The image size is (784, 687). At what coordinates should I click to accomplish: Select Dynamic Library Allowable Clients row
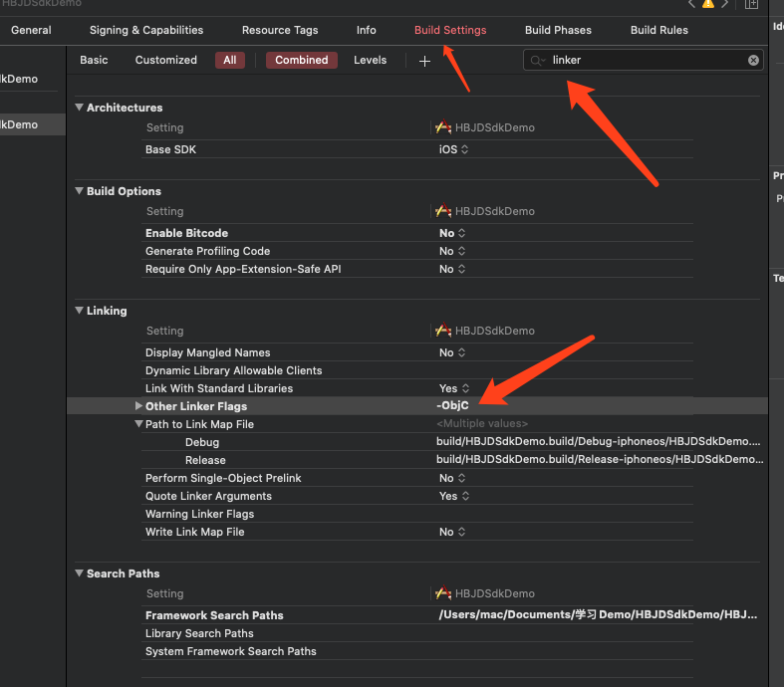tap(417, 370)
